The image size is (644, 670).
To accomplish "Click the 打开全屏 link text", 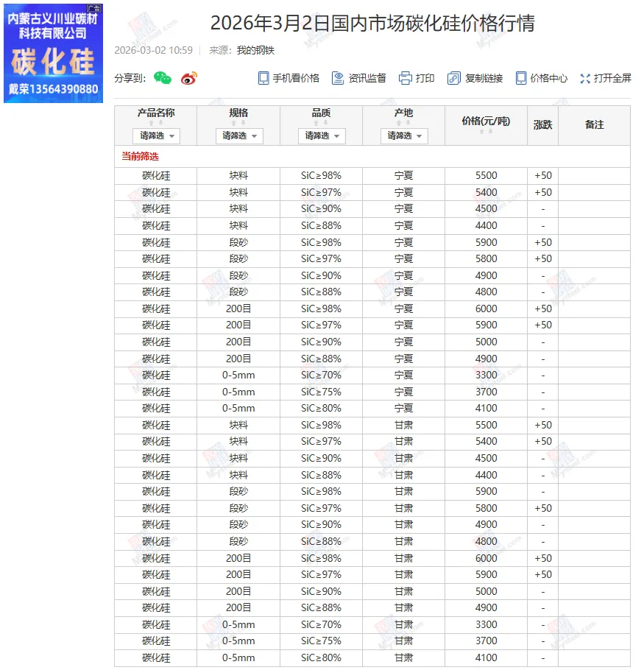I will [612, 78].
